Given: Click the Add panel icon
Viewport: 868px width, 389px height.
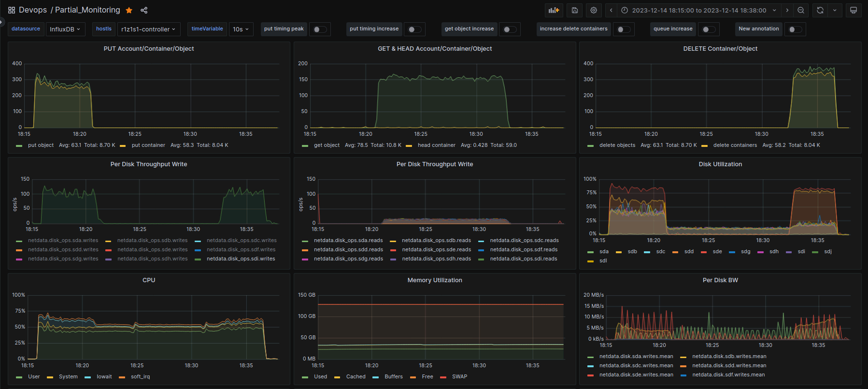Looking at the screenshot, I should point(554,10).
